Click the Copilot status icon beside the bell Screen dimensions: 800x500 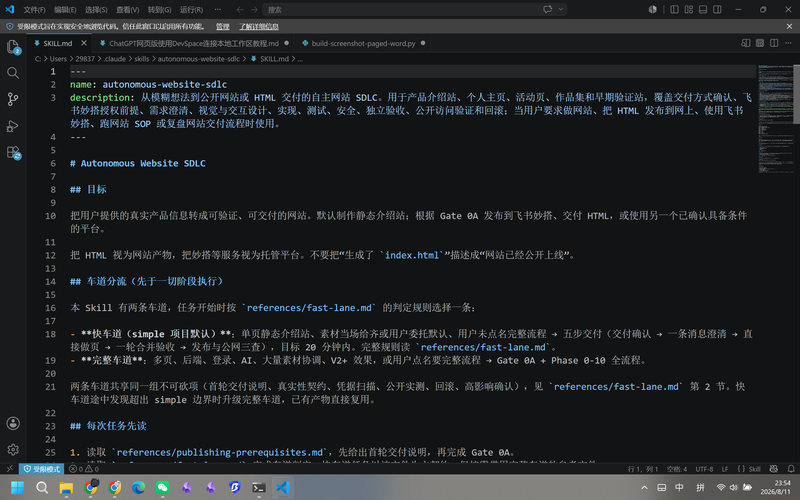point(773,468)
